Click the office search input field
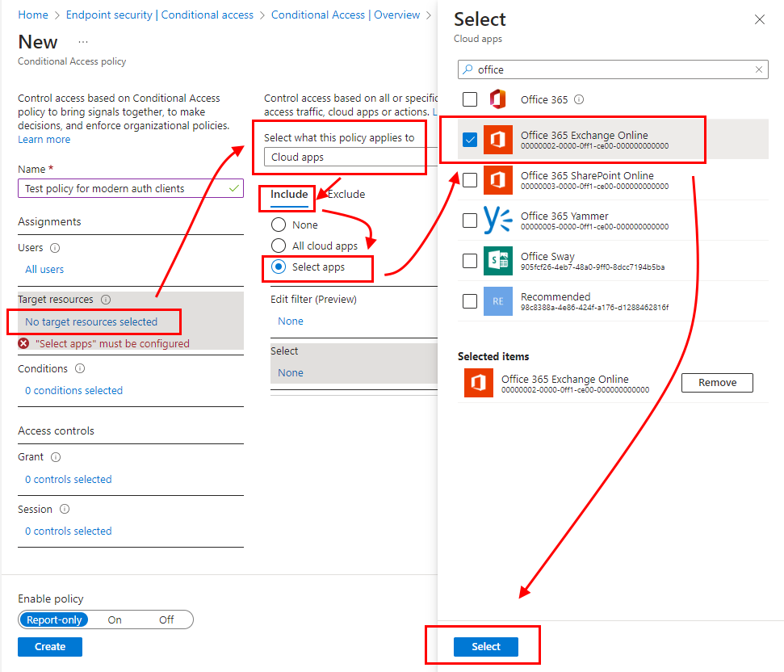 (613, 69)
